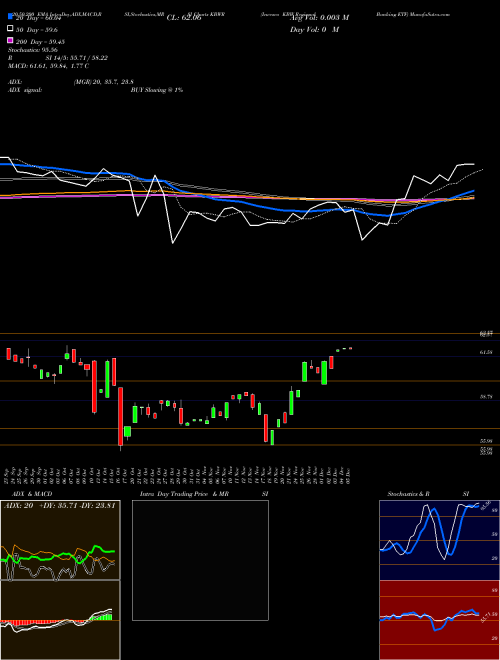Select the '200 Day = 59.45' label
Screen dimensions: 500x660
(40, 42)
